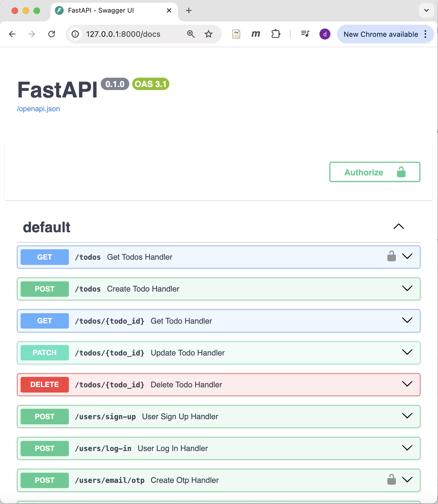
Task: Expand GET /todos Get Todos Handler chevron
Action: [x=407, y=256]
